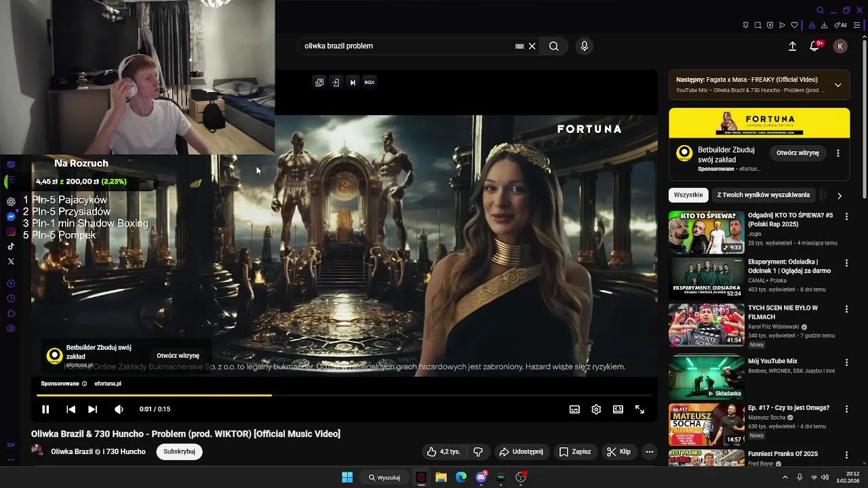
Task: Expand the Następny playlist panel chevron
Action: [x=838, y=85]
